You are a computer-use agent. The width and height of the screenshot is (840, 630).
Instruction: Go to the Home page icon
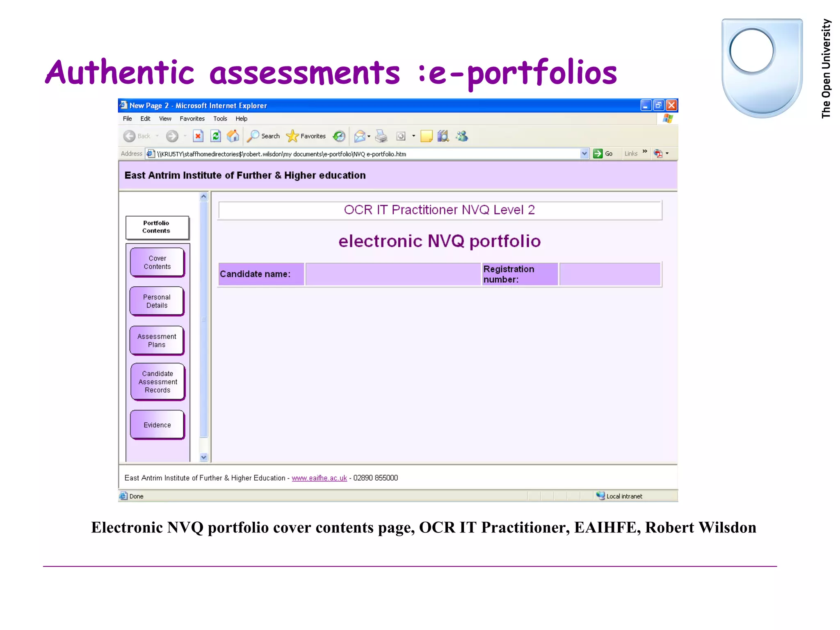click(233, 136)
